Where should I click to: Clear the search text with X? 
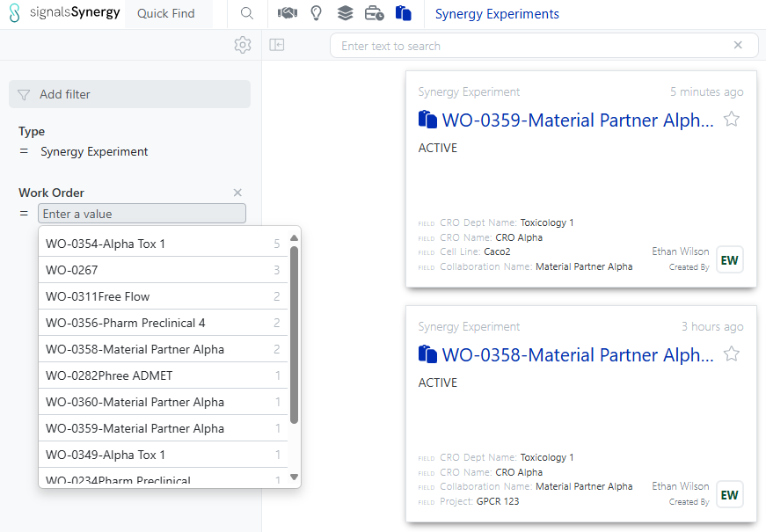click(738, 46)
